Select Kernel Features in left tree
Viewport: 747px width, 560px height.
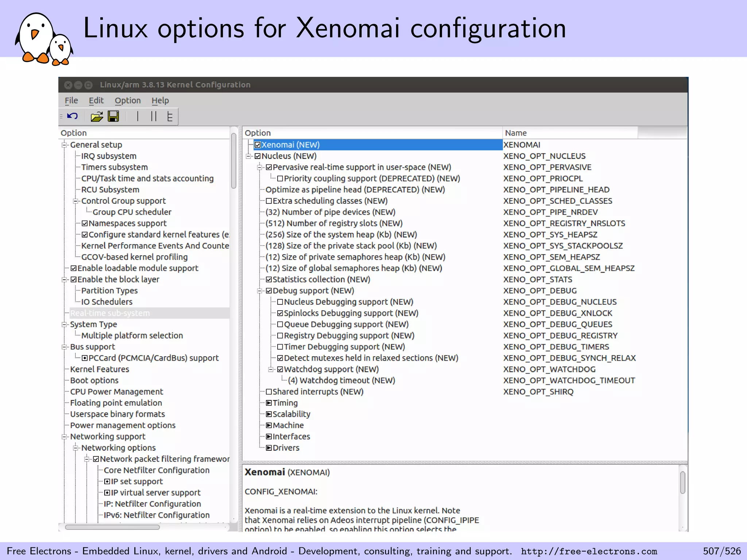tap(100, 369)
